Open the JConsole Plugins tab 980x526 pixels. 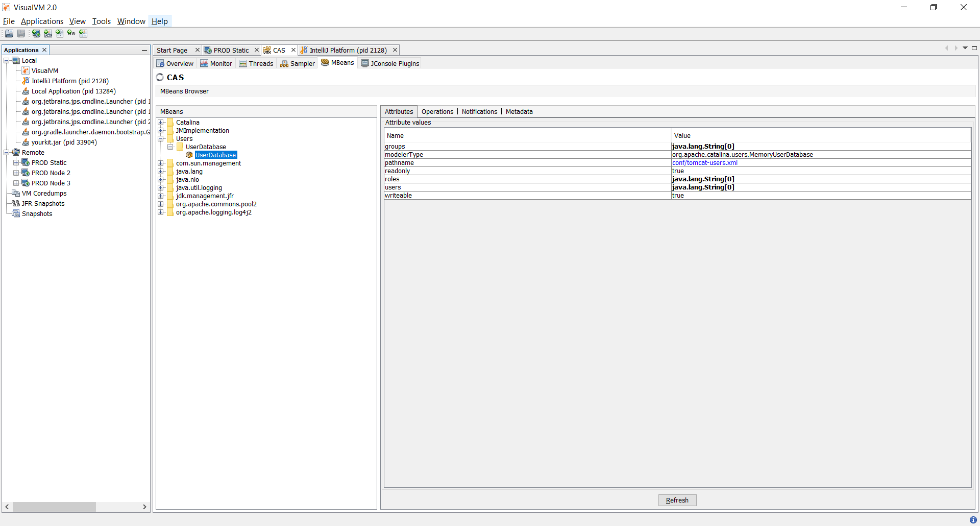coord(390,63)
